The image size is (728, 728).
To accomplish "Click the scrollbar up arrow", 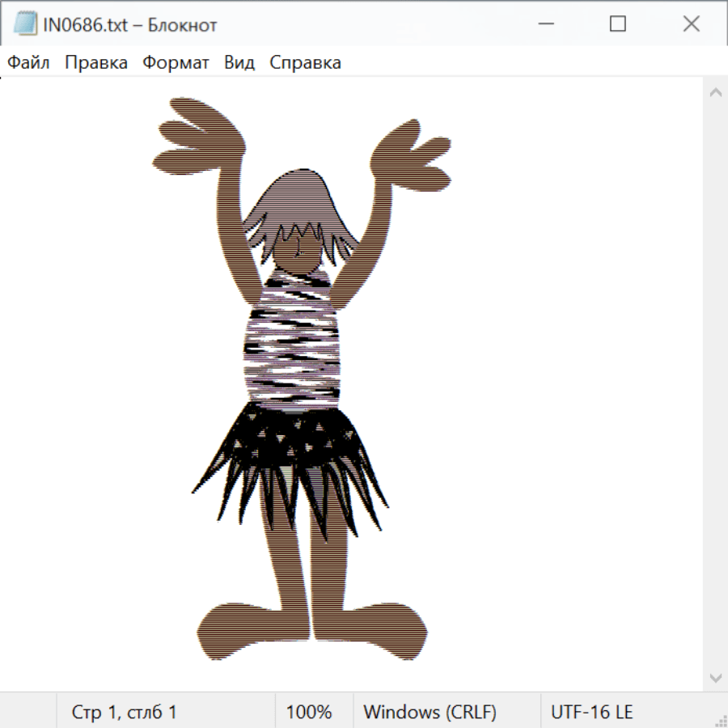I will click(x=715, y=93).
